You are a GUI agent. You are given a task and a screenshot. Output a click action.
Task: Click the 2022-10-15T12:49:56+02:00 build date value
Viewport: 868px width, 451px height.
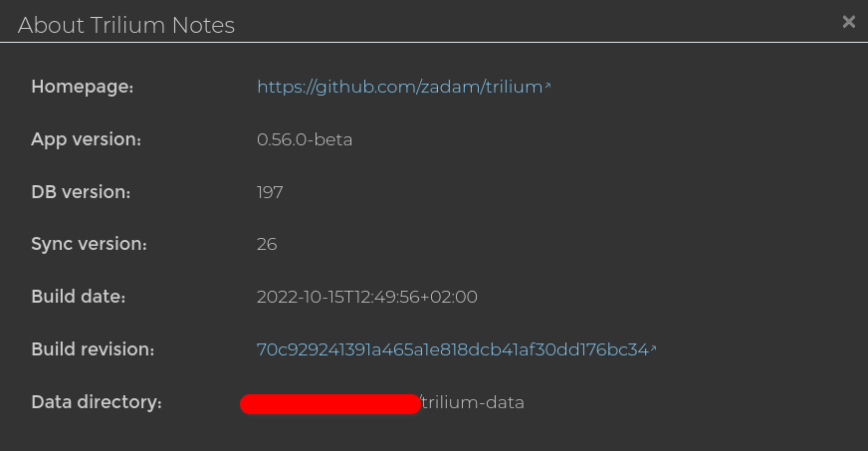(x=367, y=297)
